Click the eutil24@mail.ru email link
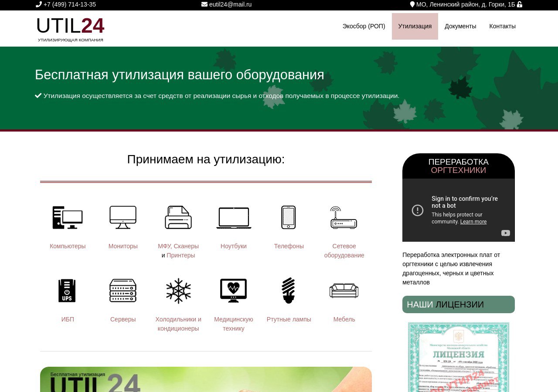 (x=230, y=4)
